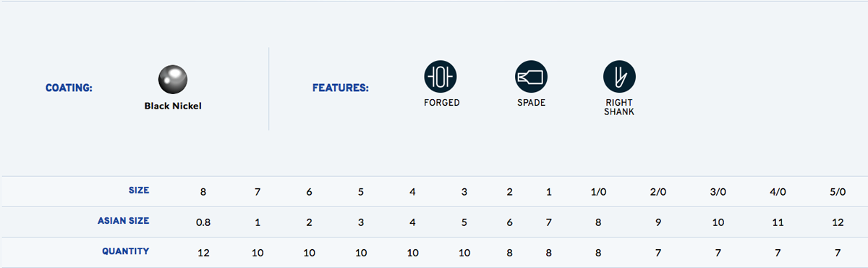868x268 pixels.
Task: Click Asian size 11 cell
Action: (x=778, y=222)
